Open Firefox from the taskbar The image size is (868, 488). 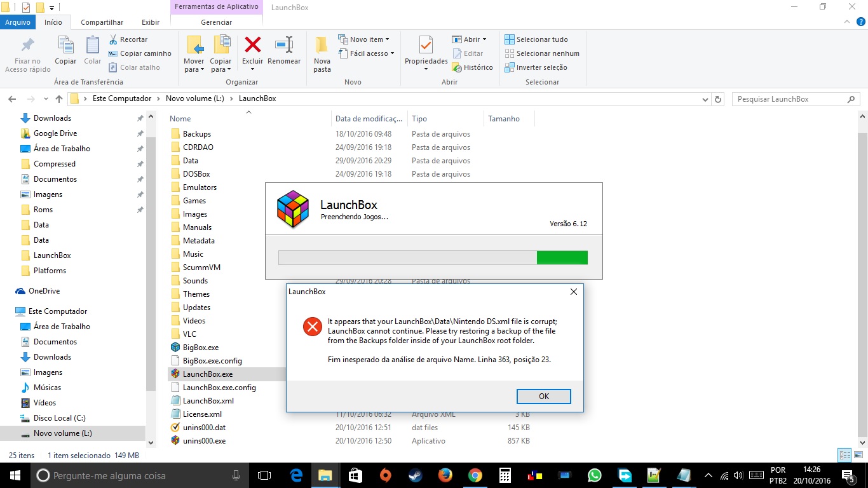tap(445, 475)
